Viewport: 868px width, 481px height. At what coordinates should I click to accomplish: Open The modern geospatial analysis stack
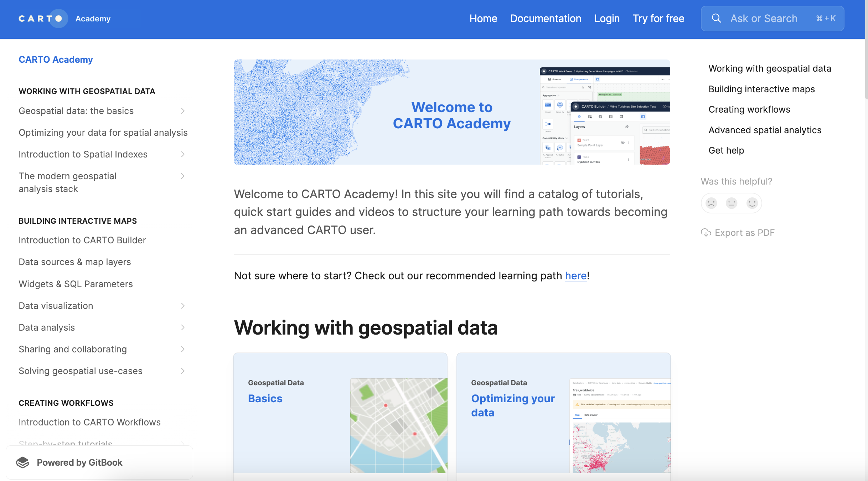[x=67, y=182]
